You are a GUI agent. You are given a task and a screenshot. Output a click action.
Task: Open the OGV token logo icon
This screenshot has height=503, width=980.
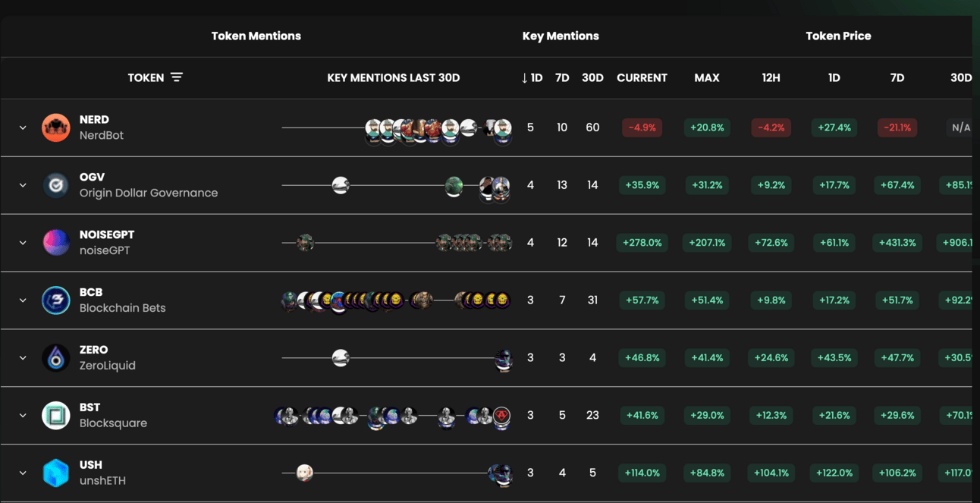56,185
